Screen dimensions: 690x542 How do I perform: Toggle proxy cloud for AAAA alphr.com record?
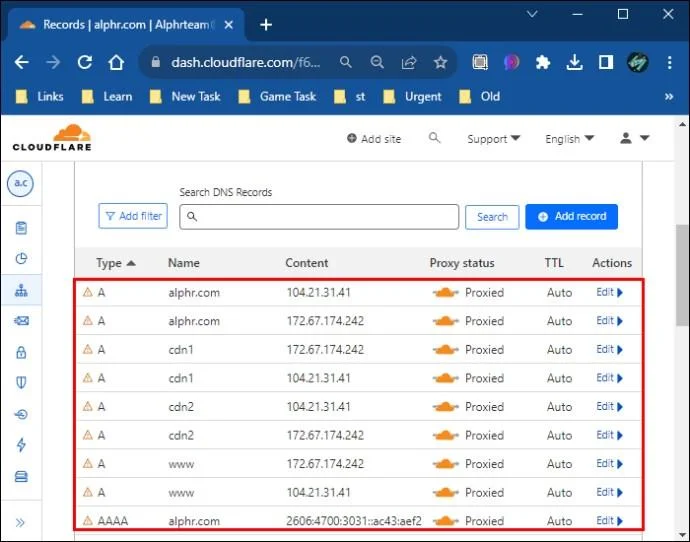[x=445, y=521]
